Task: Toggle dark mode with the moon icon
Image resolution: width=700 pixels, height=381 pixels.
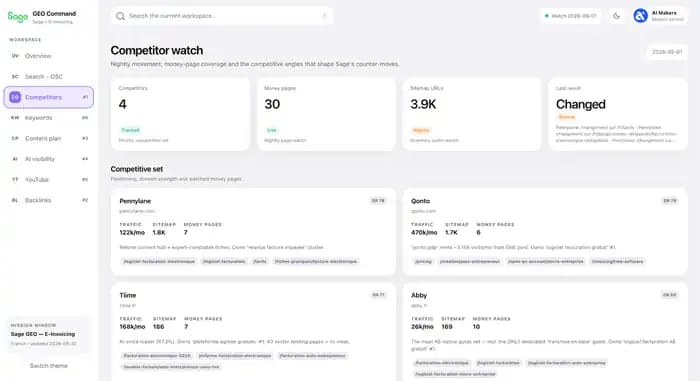Action: (617, 16)
